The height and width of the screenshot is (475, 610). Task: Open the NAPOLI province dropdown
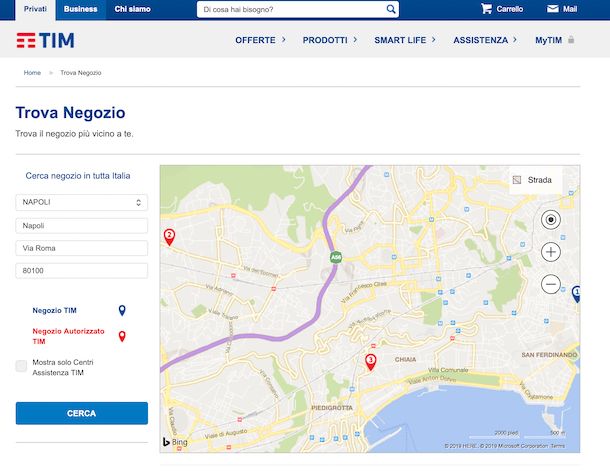pyautogui.click(x=82, y=202)
